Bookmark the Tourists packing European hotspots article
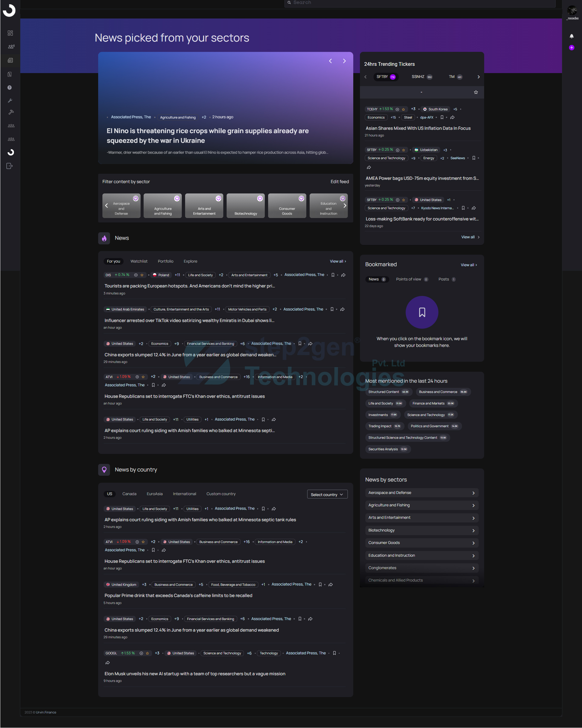Screen dimensions: 582x728 click(x=333, y=275)
